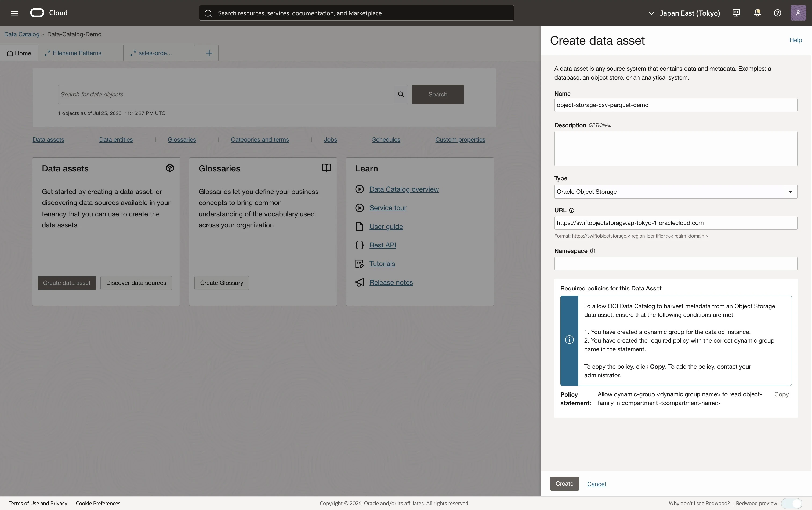Open the Custom properties link

460,140
